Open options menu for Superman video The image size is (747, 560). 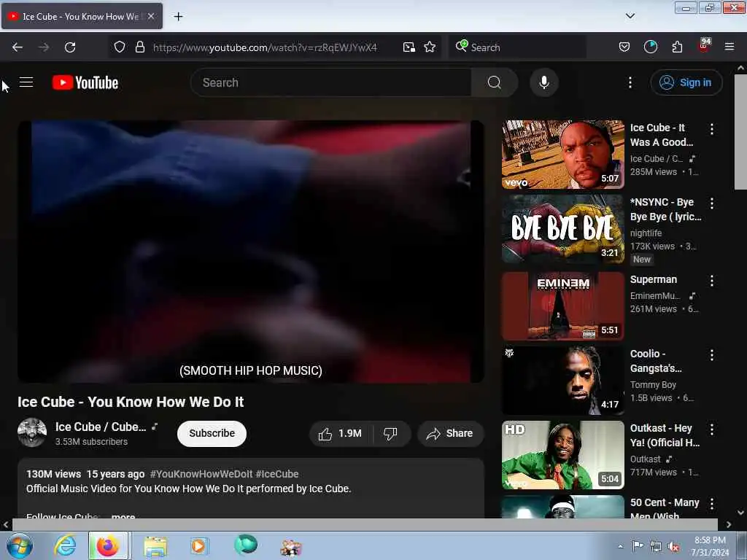[x=712, y=281]
